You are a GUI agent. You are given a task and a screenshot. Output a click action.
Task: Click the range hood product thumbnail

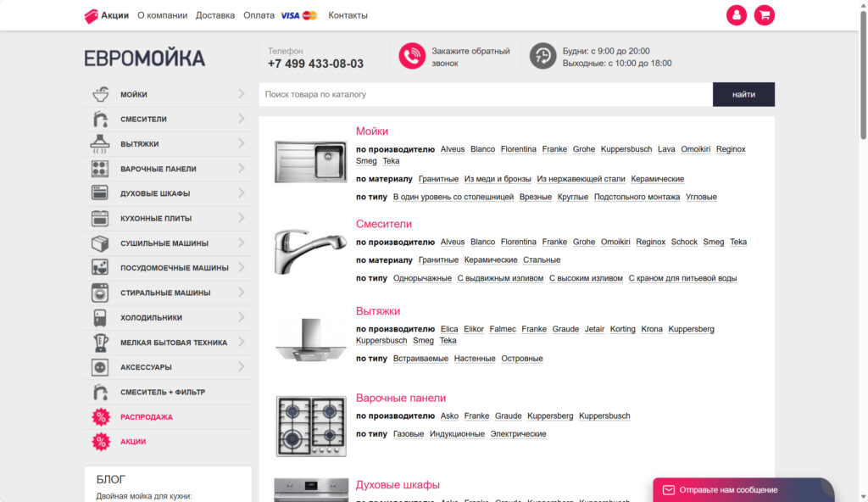[310, 340]
